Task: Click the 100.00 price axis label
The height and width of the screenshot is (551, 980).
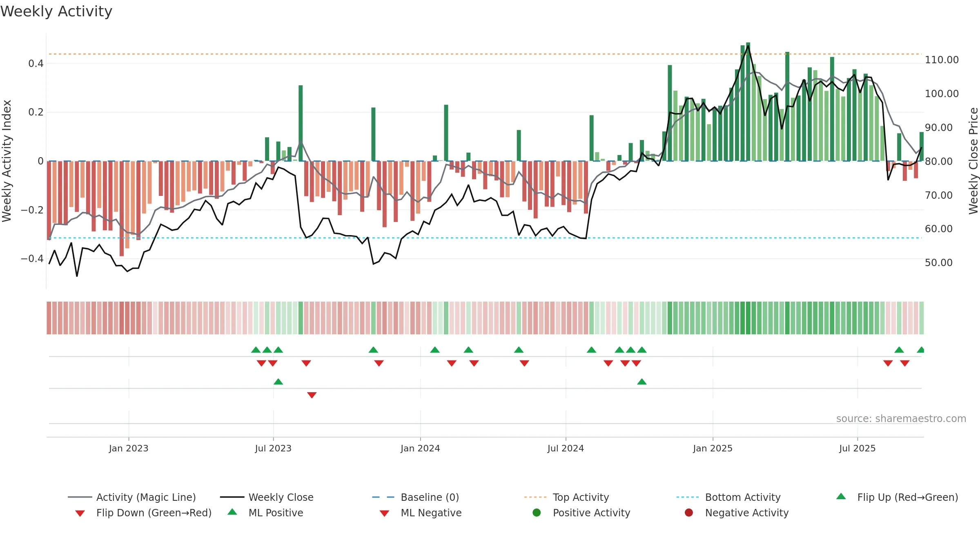Action: pyautogui.click(x=942, y=93)
